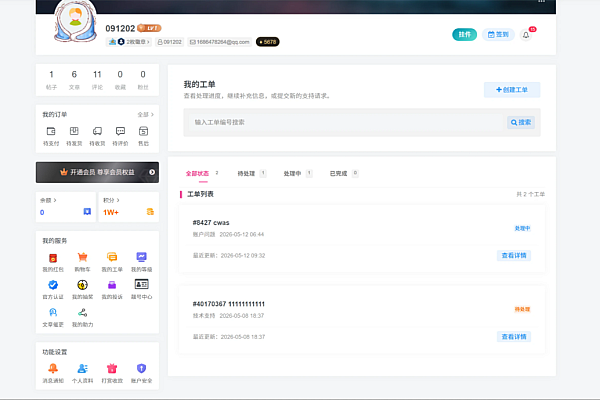Open 待发货 awaiting shipment orders icon

tap(74, 132)
